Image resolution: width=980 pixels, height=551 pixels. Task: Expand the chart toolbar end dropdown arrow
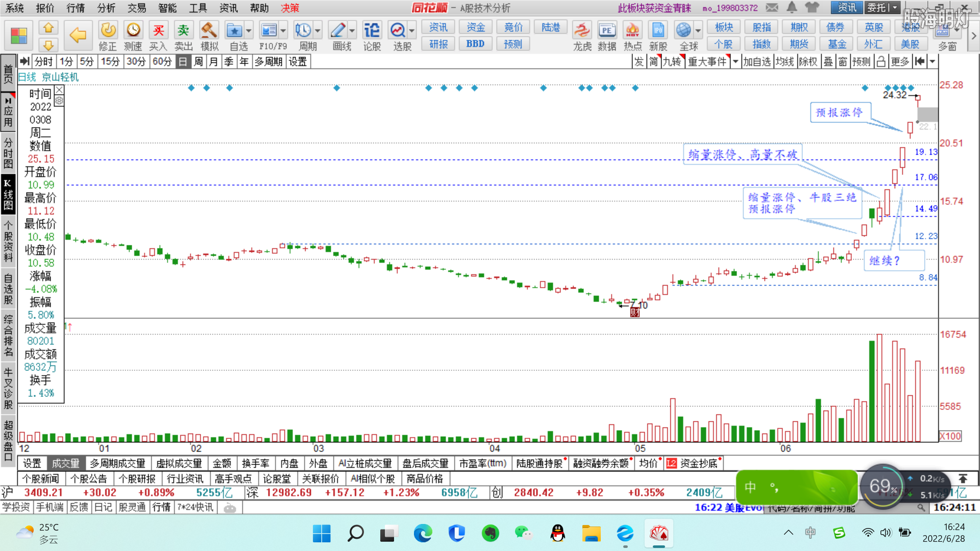(x=933, y=62)
